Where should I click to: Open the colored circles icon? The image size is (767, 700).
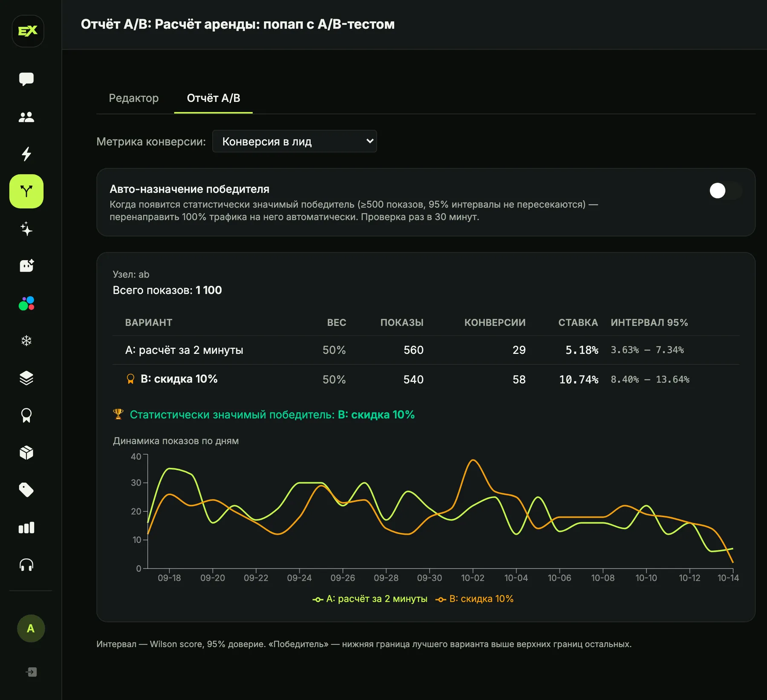coord(26,304)
